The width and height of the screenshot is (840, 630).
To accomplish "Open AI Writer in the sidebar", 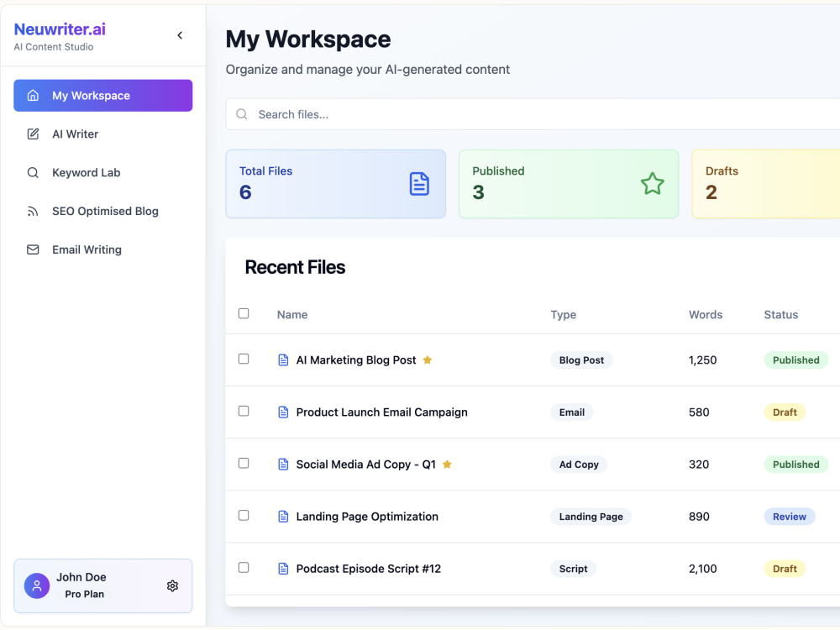I will point(102,134).
